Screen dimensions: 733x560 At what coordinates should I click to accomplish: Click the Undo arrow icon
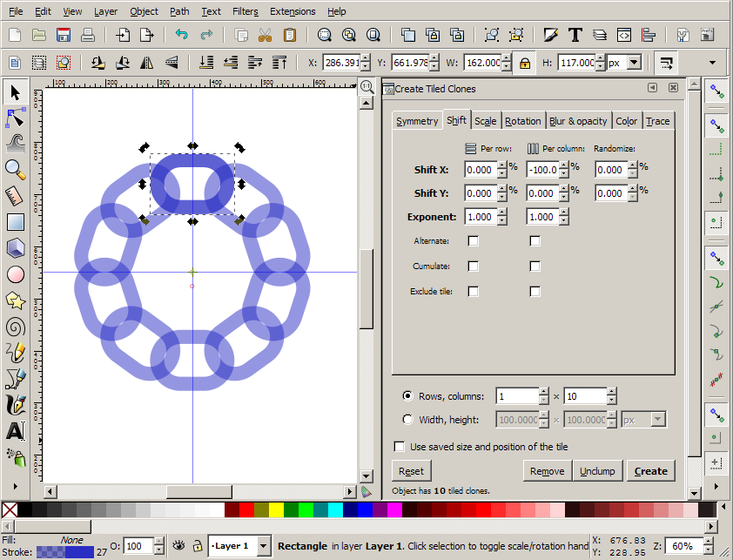(181, 36)
